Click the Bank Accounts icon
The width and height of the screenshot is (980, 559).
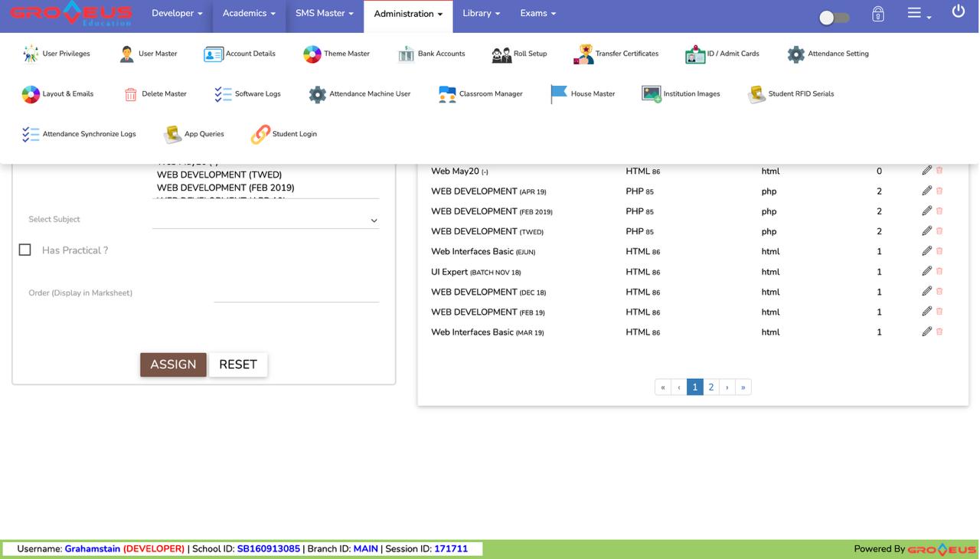point(406,54)
